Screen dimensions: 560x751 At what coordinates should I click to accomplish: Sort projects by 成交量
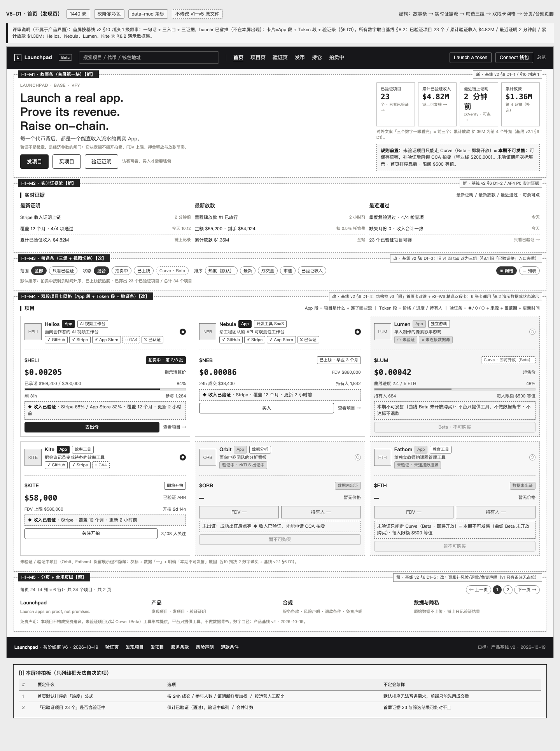pyautogui.click(x=268, y=271)
